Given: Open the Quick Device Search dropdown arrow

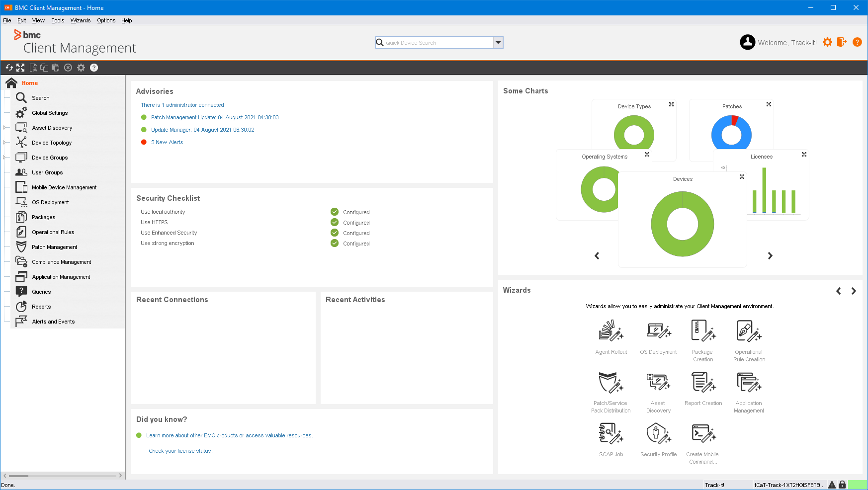Looking at the screenshot, I should click(498, 43).
